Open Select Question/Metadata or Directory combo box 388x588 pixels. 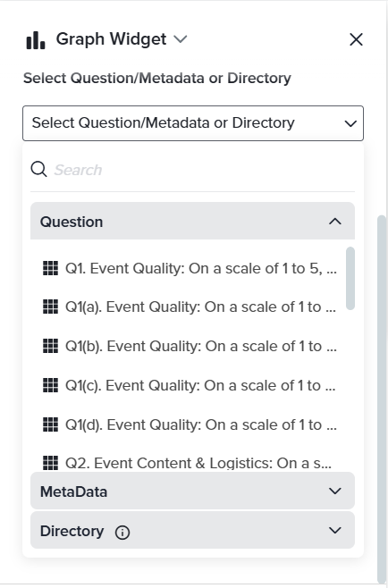tap(193, 123)
